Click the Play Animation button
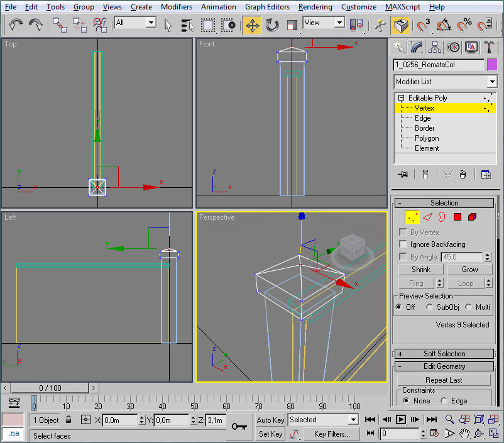 click(x=401, y=419)
